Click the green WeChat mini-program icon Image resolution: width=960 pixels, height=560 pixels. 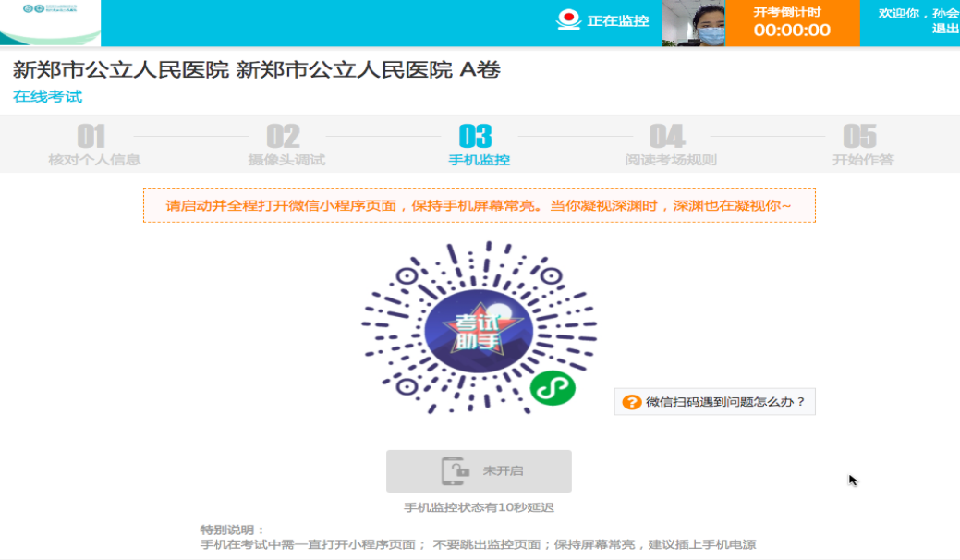click(553, 388)
